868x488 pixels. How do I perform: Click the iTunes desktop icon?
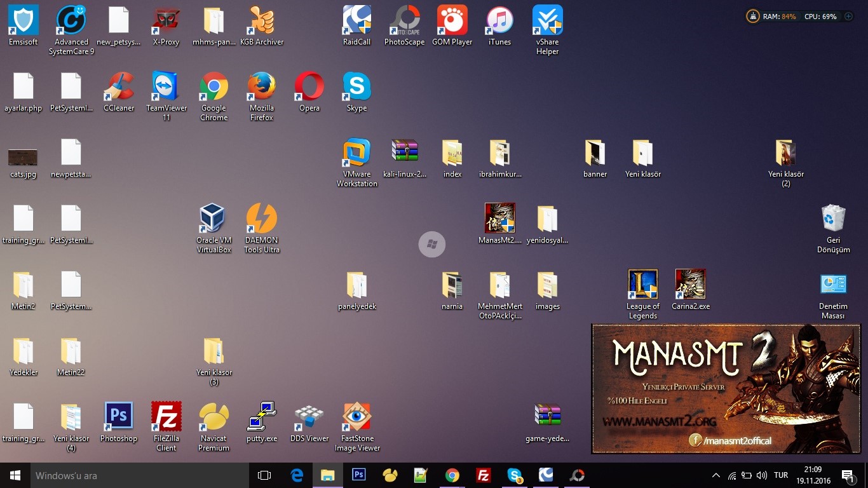[500, 26]
